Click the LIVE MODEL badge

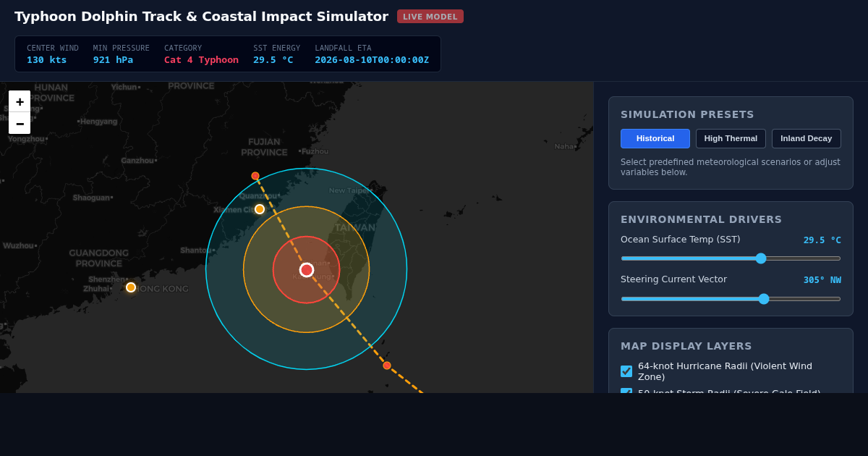pyautogui.click(x=430, y=17)
